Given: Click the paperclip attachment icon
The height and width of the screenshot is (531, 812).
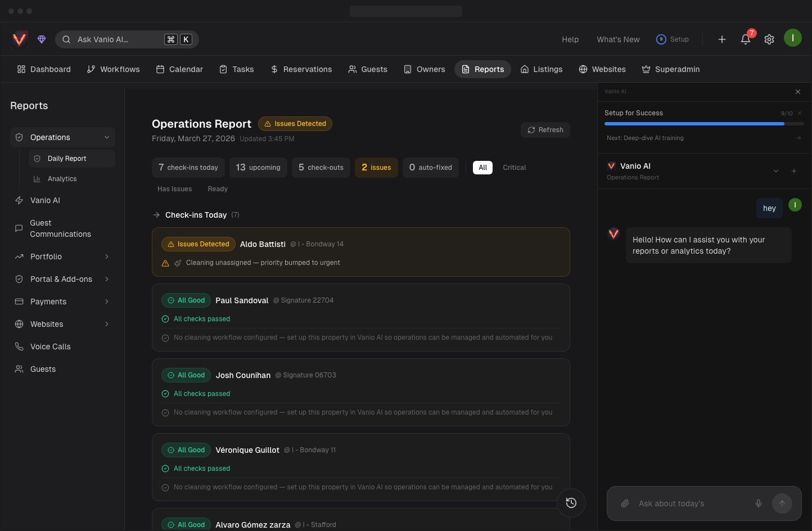Looking at the screenshot, I should click(x=625, y=503).
